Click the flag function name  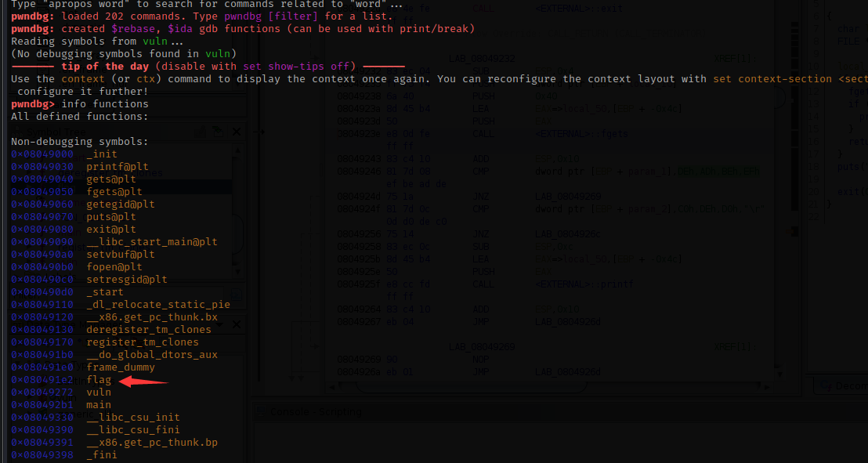(99, 380)
